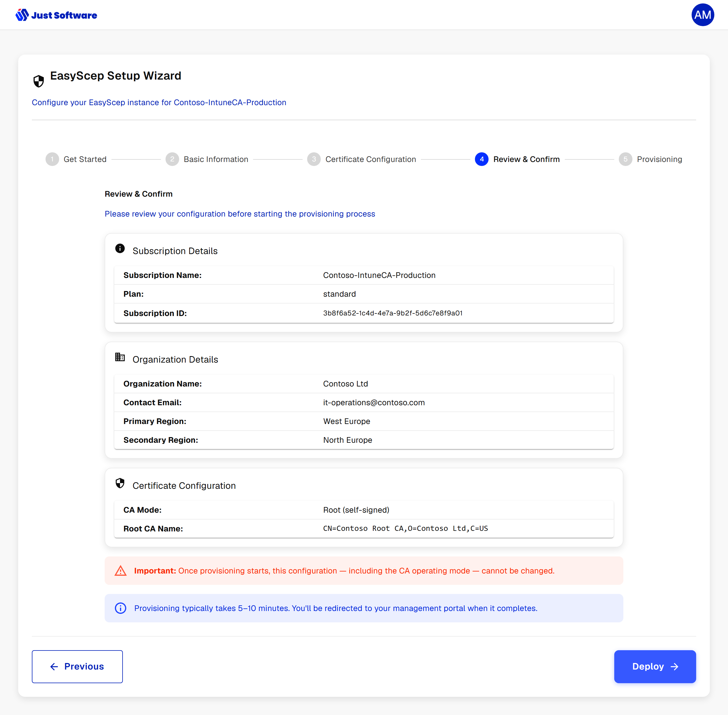Click the Subscription ID value
This screenshot has height=715, width=728.
(x=393, y=313)
